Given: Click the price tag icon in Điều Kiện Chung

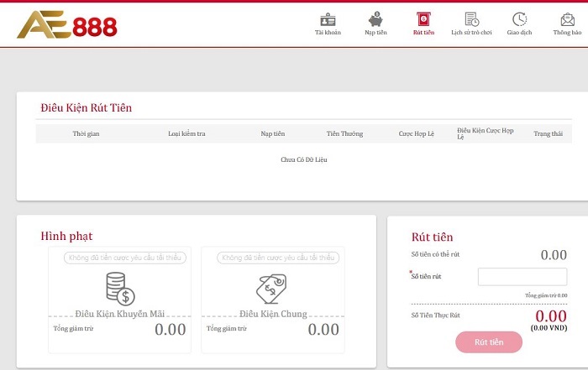Looking at the screenshot, I should [271, 289].
